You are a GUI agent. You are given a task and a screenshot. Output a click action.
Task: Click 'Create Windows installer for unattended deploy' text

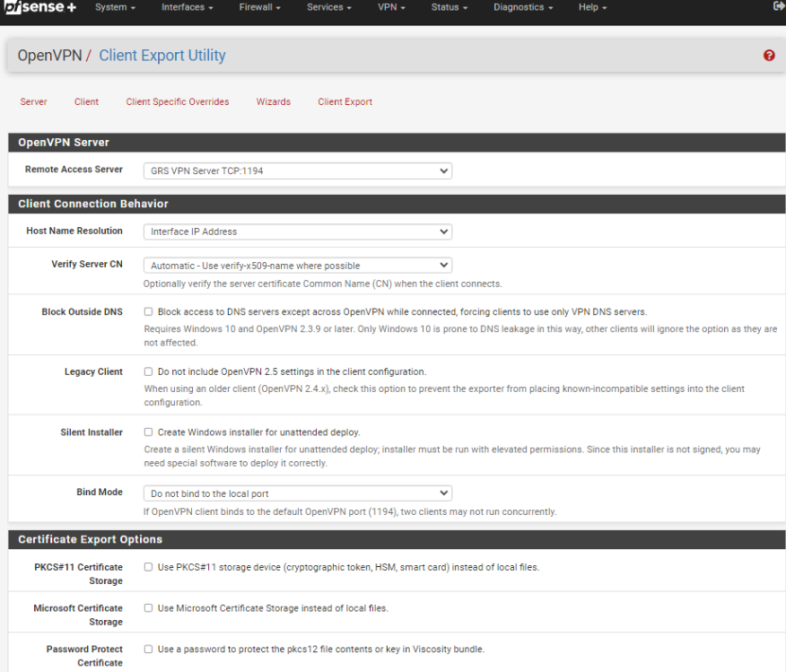click(258, 432)
